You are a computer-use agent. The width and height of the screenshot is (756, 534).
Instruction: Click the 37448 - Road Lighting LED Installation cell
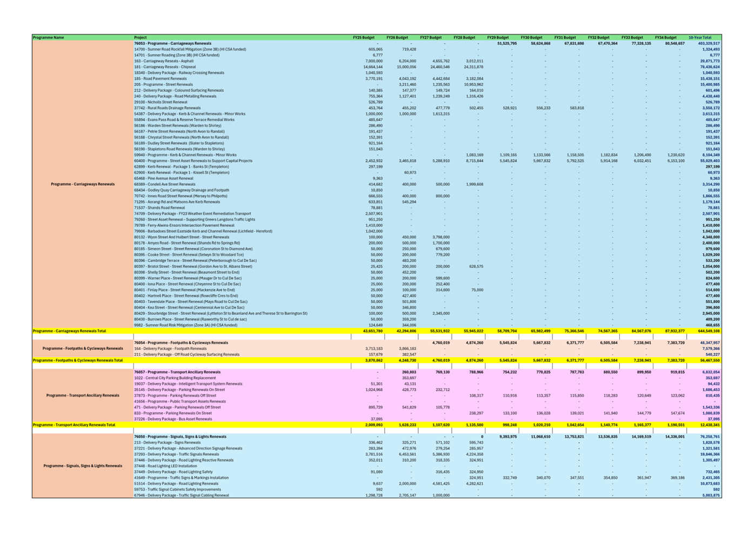click(x=165, y=466)
